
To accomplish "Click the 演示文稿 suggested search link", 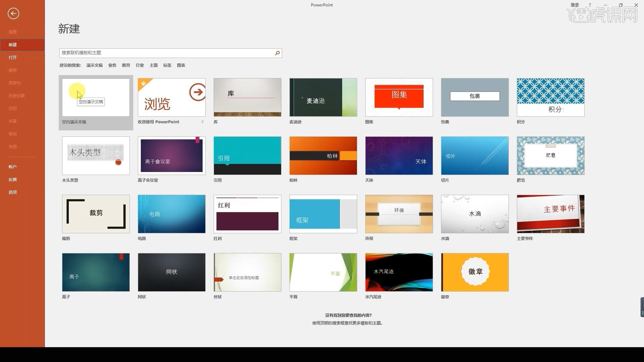I will [94, 65].
